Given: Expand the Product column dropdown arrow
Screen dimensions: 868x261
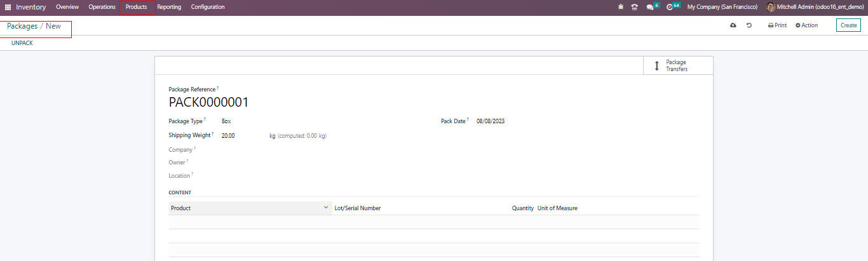Looking at the screenshot, I should click(x=326, y=208).
